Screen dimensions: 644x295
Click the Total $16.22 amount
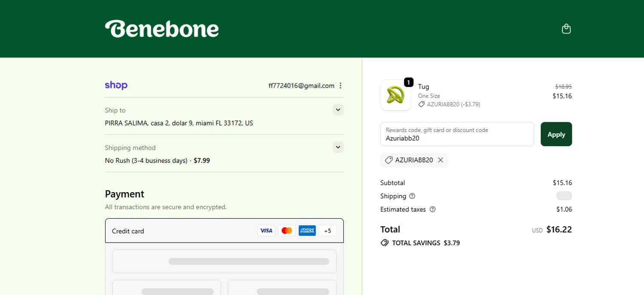point(559,229)
